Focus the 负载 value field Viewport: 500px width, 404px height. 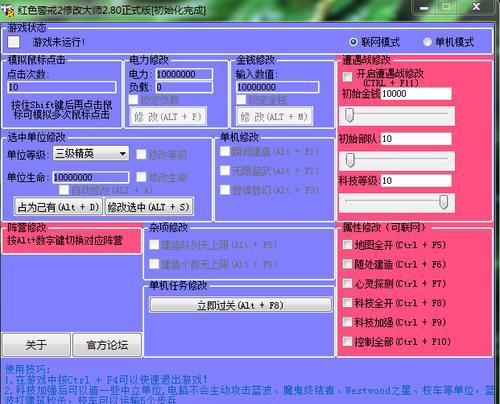click(x=184, y=87)
